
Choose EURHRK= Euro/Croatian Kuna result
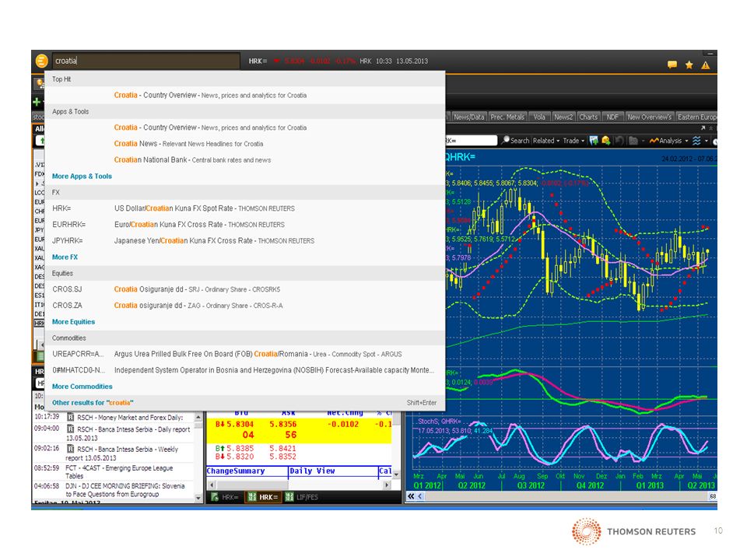[x=245, y=225]
